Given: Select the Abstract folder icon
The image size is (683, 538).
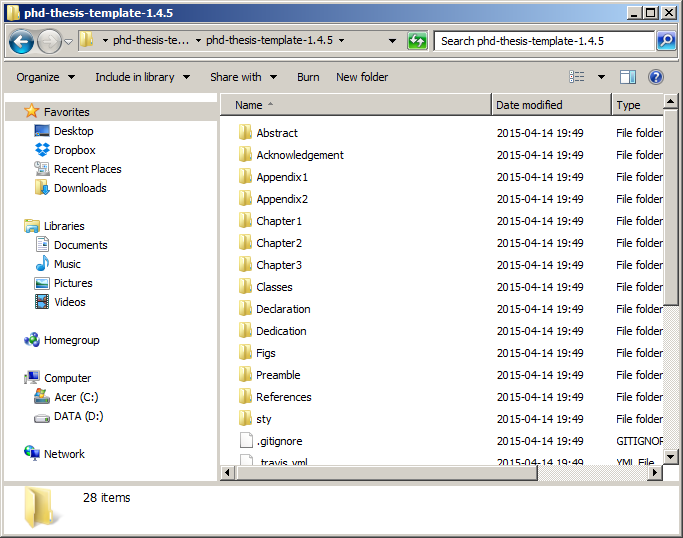Looking at the screenshot, I should (x=246, y=133).
